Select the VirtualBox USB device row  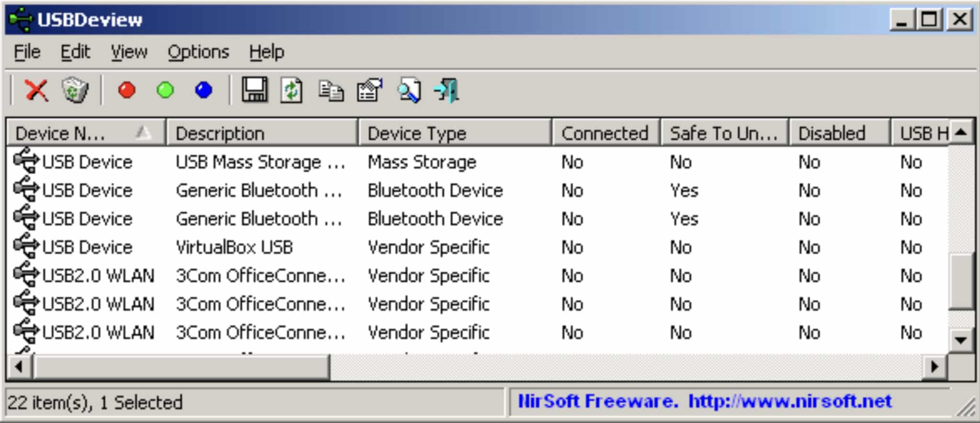click(234, 247)
